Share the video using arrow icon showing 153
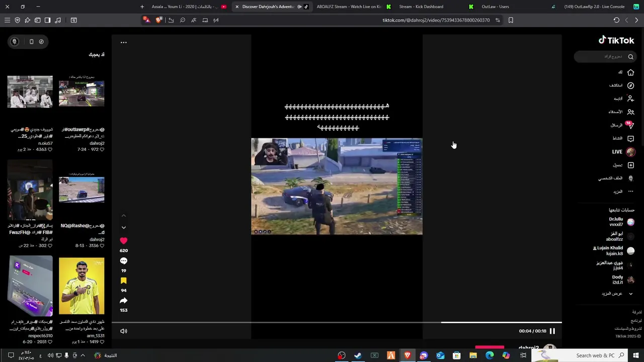The height and width of the screenshot is (362, 644). (124, 301)
